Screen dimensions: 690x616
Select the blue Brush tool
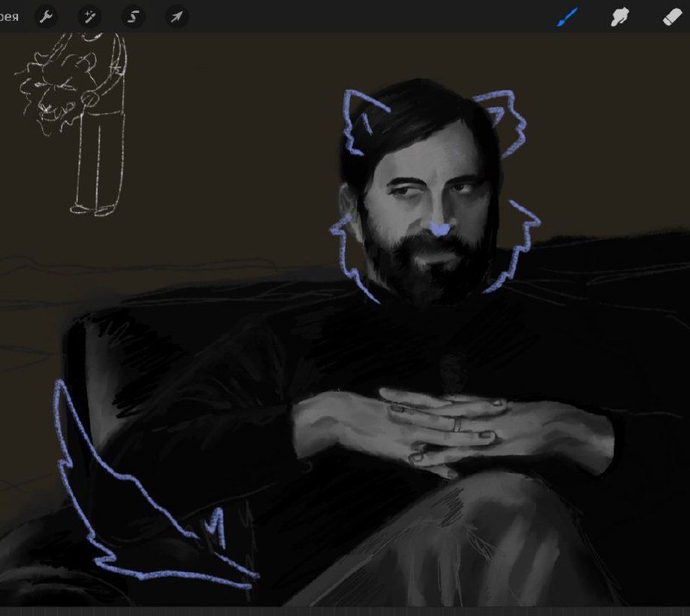568,17
